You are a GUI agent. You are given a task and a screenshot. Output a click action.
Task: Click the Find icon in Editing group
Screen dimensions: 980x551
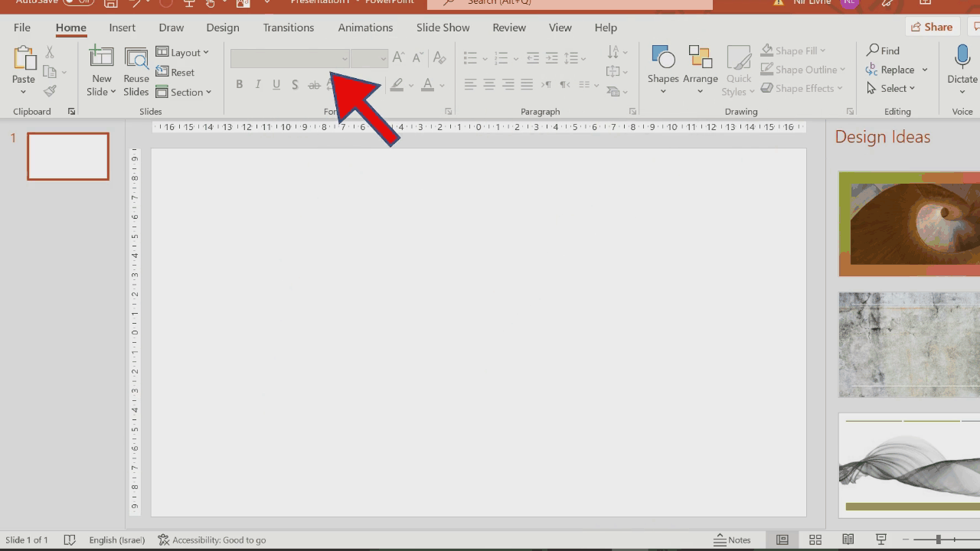[884, 51]
